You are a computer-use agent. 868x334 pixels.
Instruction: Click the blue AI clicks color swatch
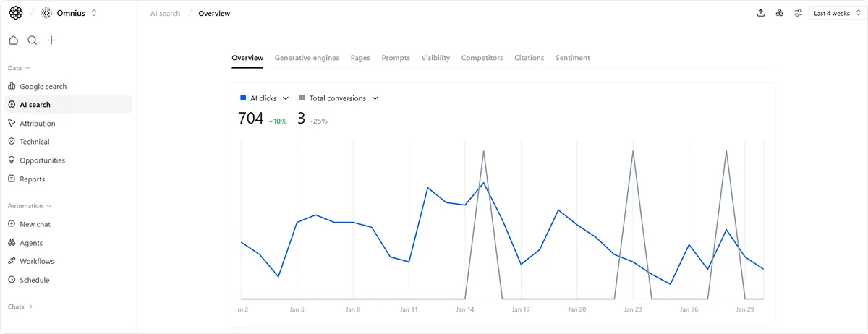point(242,98)
